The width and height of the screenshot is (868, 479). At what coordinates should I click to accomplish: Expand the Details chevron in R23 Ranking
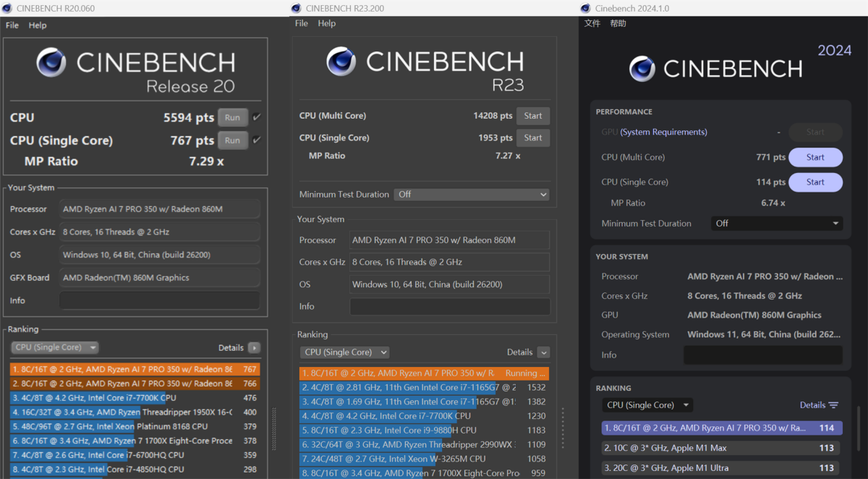coord(543,352)
